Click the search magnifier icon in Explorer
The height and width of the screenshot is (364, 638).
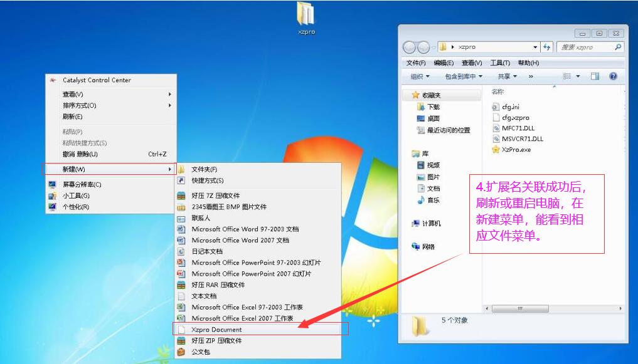pyautogui.click(x=618, y=47)
